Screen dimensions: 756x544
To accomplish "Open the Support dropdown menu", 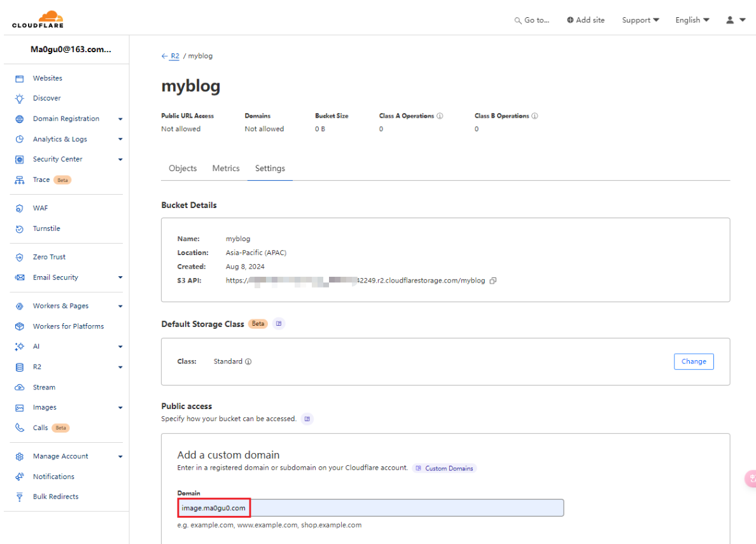I will pos(640,20).
